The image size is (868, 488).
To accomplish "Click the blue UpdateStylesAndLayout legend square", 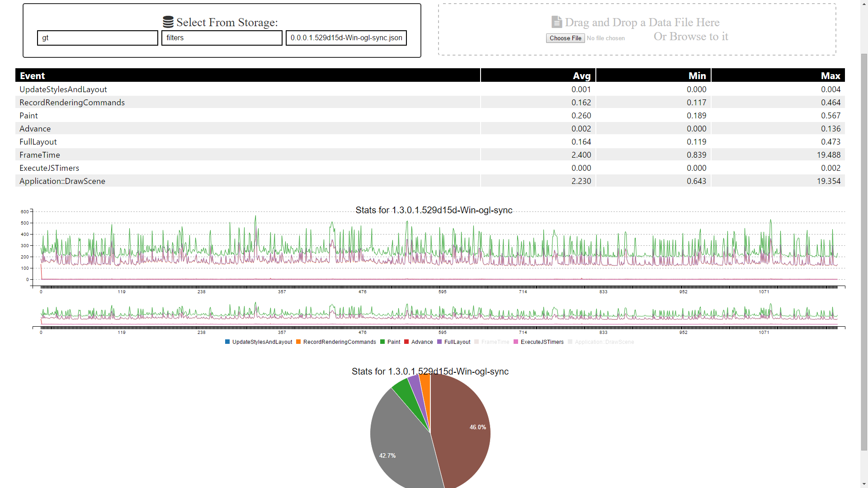I will (x=227, y=342).
